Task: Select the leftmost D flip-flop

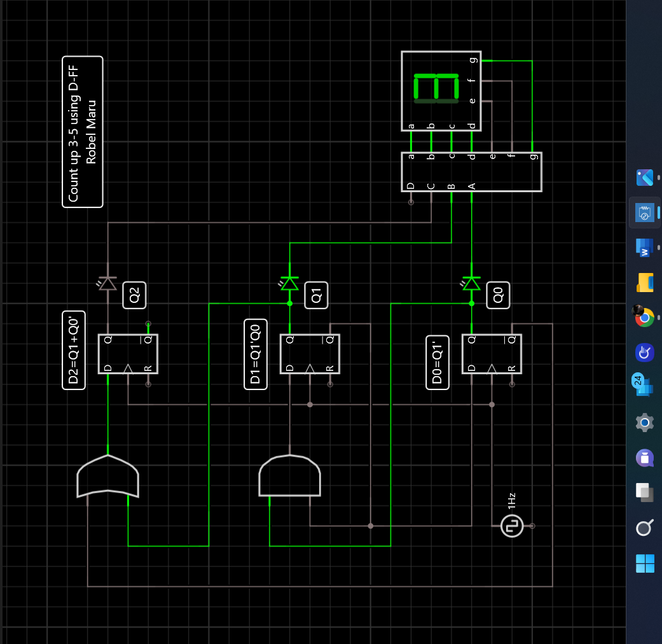Action: tap(127, 353)
